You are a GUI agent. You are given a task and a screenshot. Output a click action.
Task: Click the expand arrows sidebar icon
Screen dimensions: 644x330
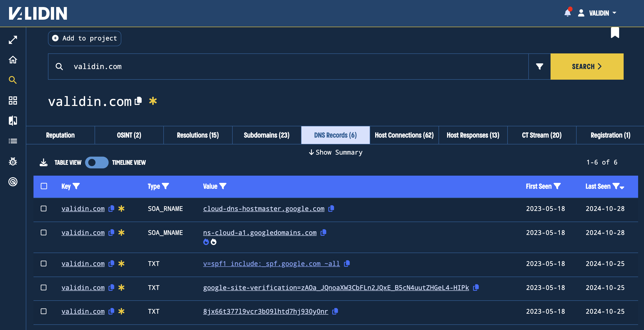pyautogui.click(x=13, y=40)
